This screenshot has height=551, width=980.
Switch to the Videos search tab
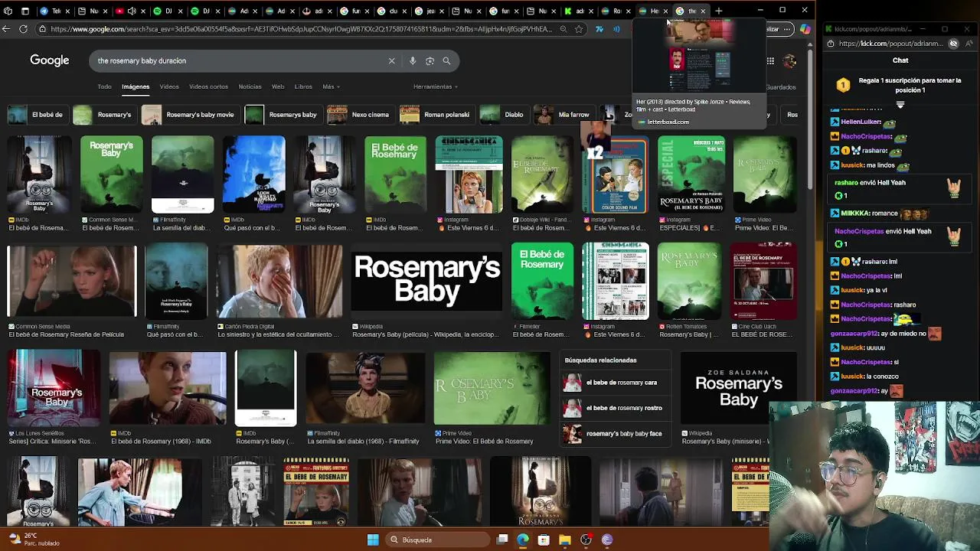point(169,86)
